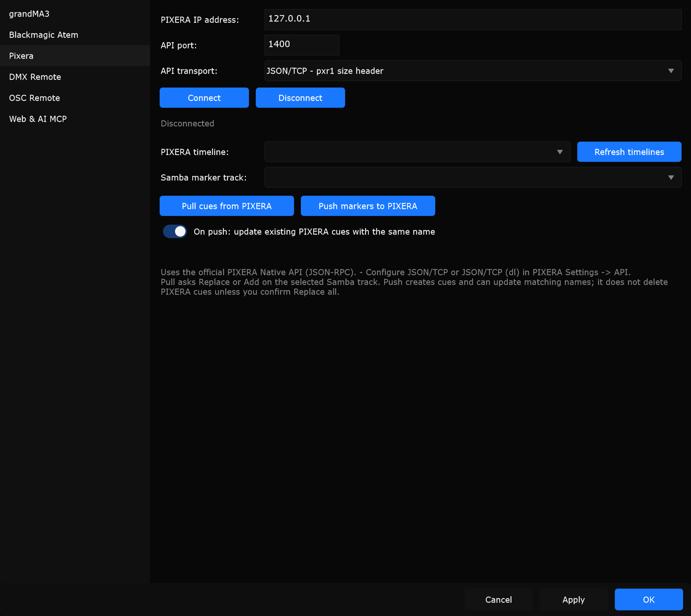Click the 'On push: update existing' toggle label

pos(314,232)
